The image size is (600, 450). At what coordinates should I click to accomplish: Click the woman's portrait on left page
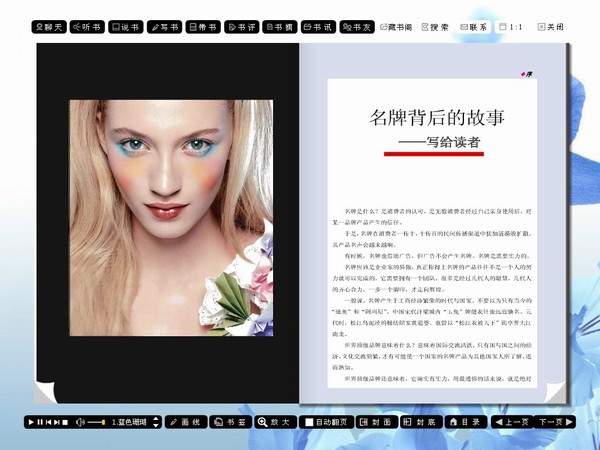(171, 218)
